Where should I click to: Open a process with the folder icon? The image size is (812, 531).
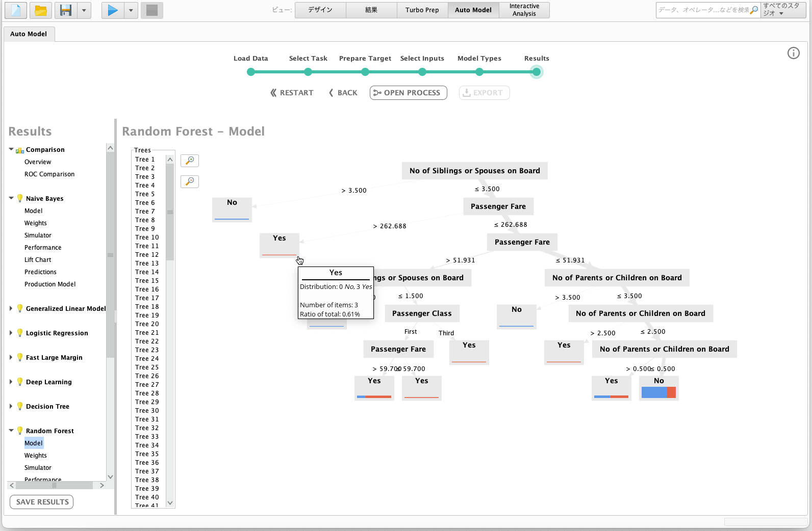pyautogui.click(x=41, y=10)
